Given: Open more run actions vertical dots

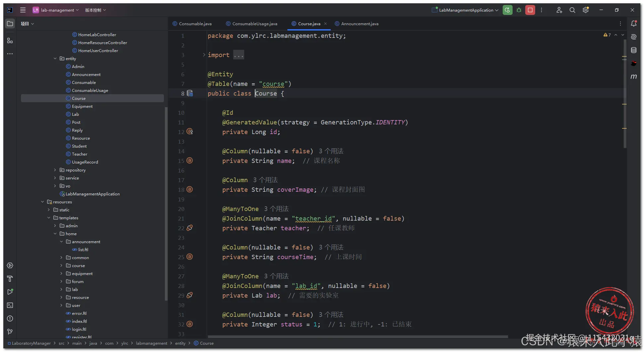Looking at the screenshot, I should click(541, 10).
